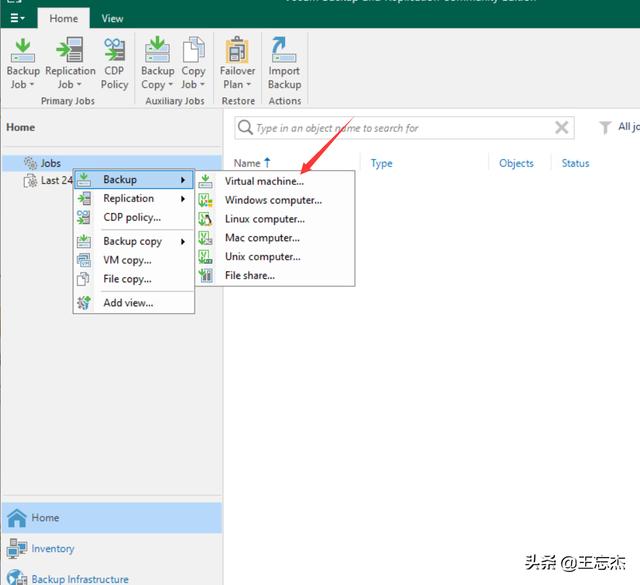Click the Failover Plan ribbon icon
Screen dimensions: 640x585
click(x=237, y=50)
